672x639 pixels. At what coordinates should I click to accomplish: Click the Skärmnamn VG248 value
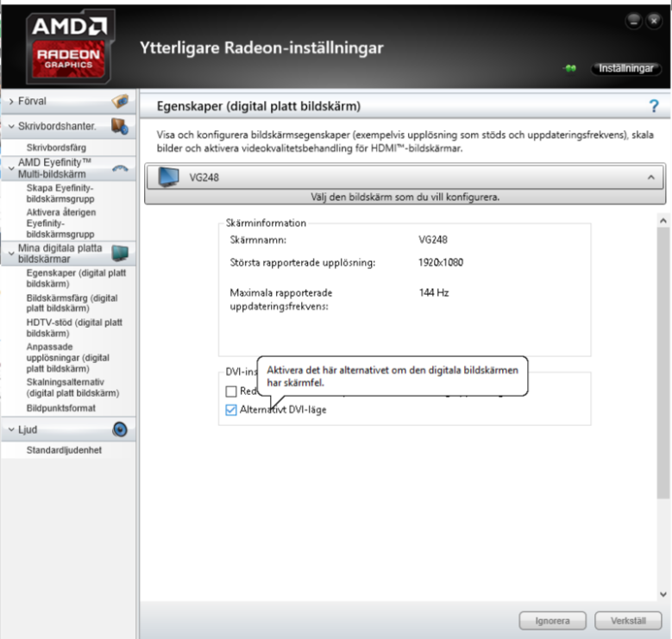coord(433,240)
